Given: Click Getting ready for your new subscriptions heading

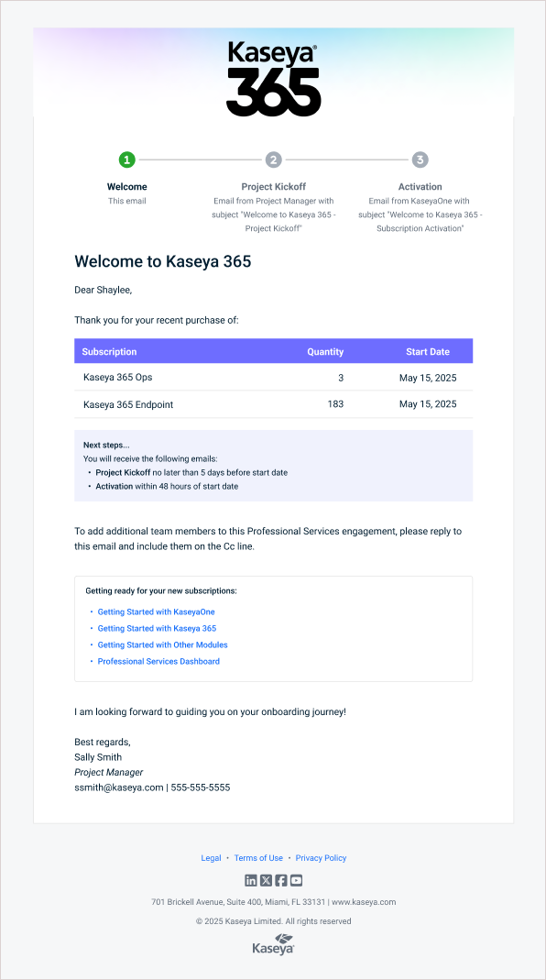Looking at the screenshot, I should (x=161, y=590).
